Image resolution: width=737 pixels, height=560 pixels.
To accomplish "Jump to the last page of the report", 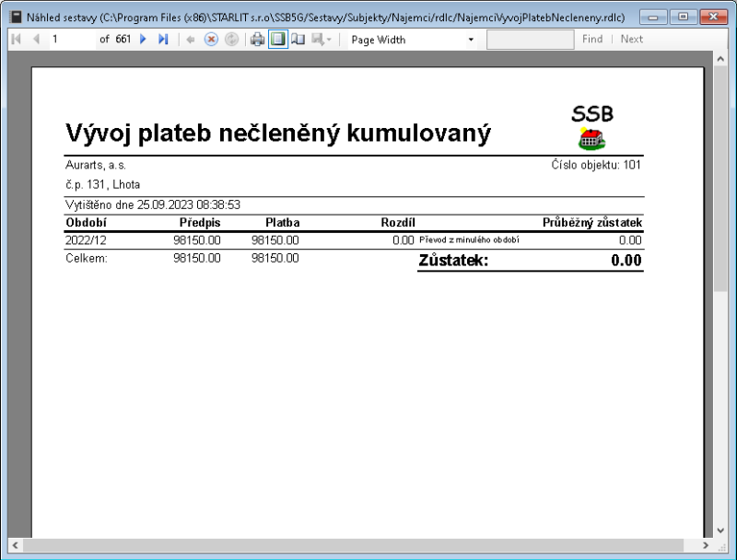I will (163, 39).
